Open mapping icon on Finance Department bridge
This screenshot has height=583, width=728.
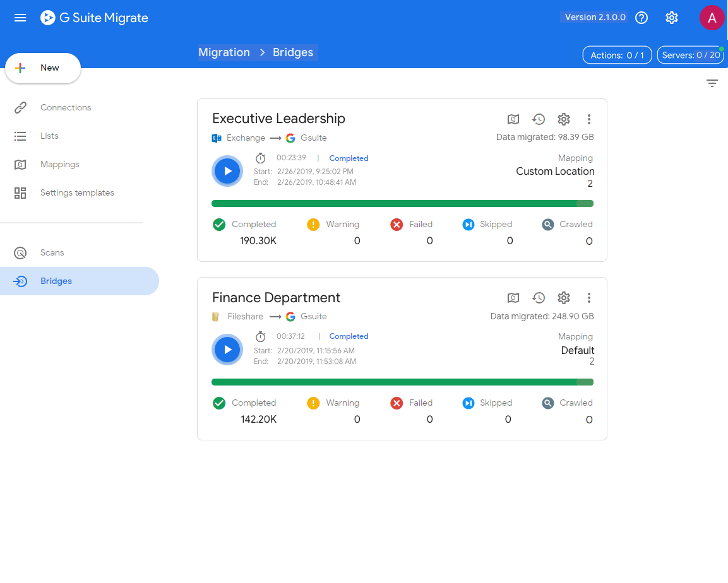tap(513, 298)
